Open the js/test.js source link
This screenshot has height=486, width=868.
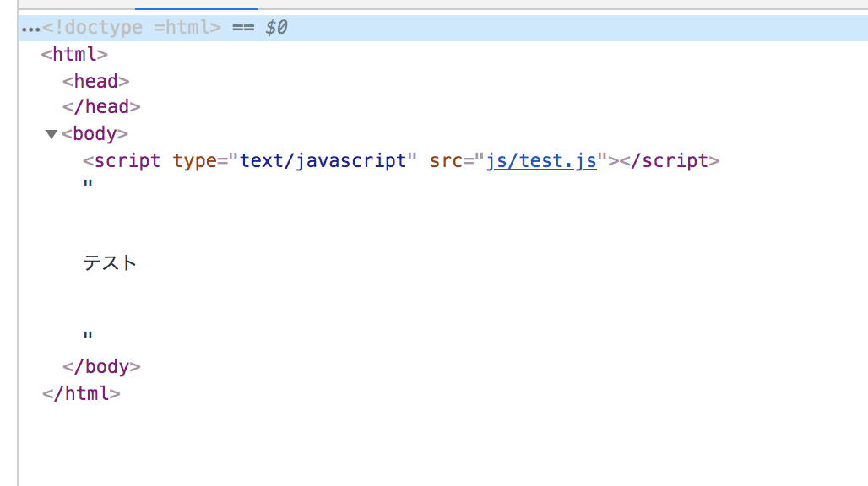pos(541,161)
